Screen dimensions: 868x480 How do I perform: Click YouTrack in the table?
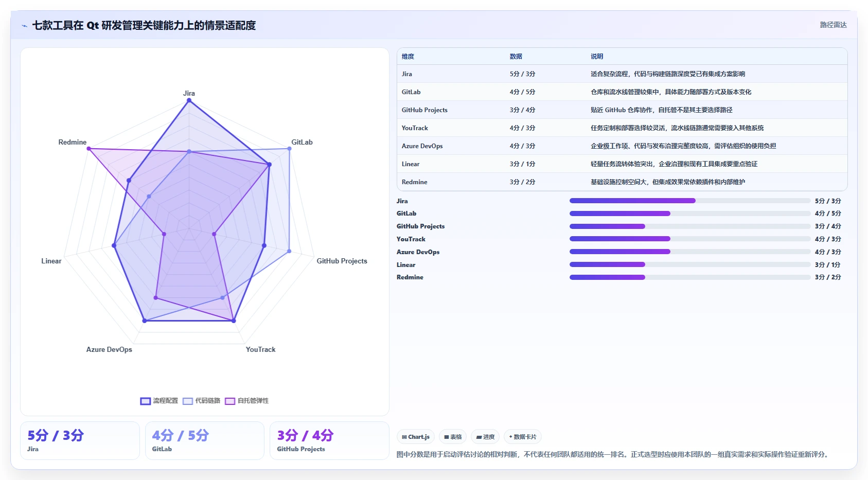coord(415,128)
